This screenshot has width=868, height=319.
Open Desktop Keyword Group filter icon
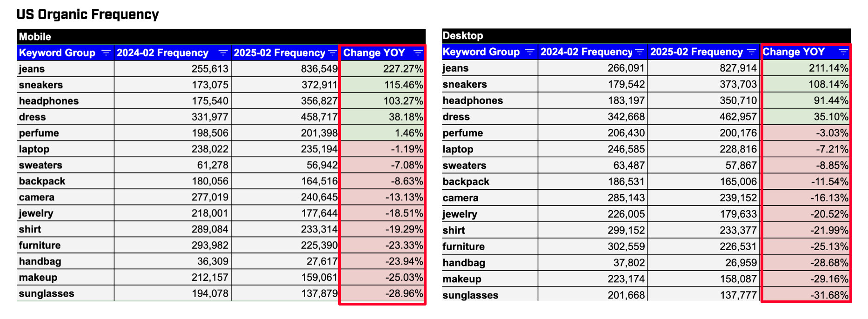530,52
